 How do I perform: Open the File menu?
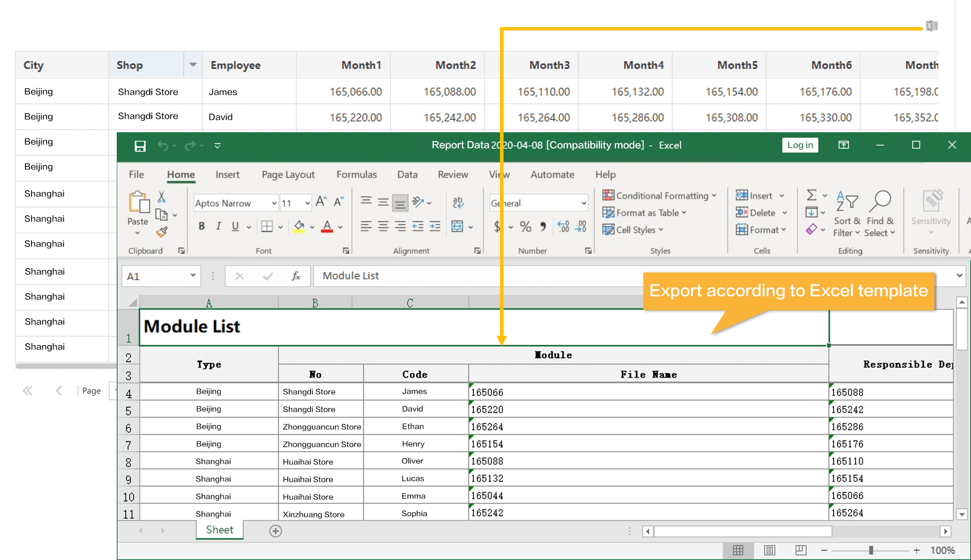pyautogui.click(x=136, y=174)
